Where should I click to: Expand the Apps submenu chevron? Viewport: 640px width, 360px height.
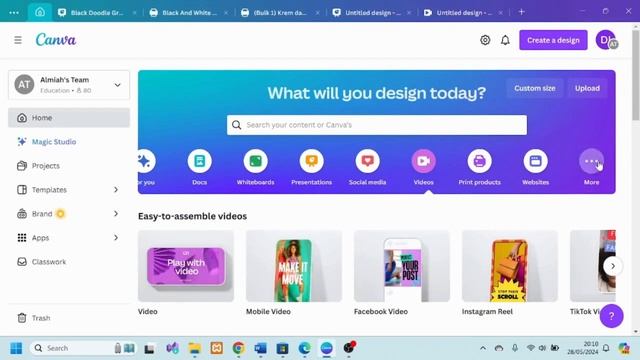[x=116, y=238]
